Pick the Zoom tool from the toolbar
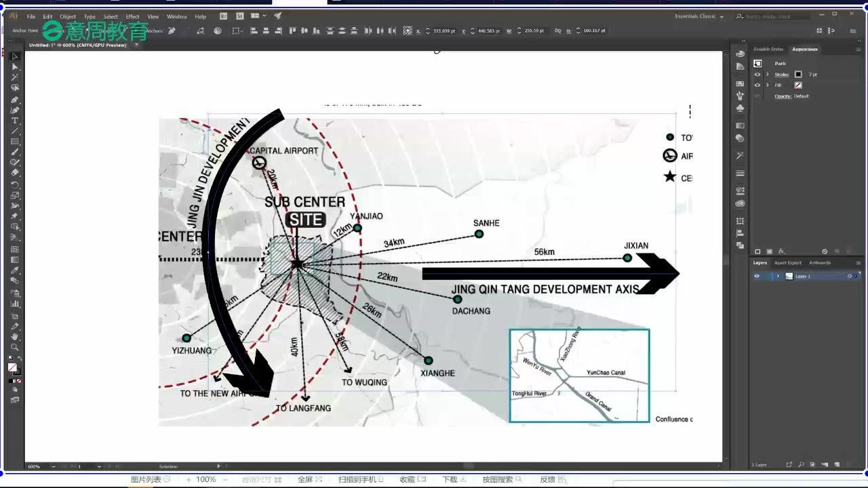This screenshot has height=488, width=868. coord(15,347)
